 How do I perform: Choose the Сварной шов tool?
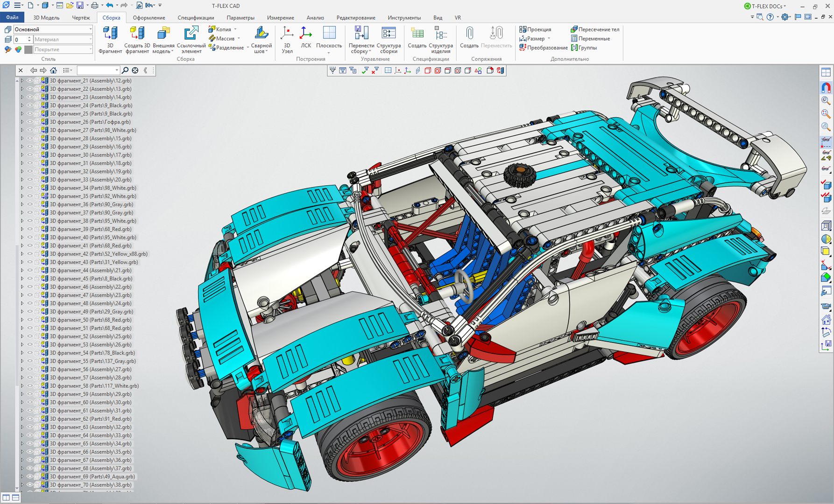tap(261, 40)
